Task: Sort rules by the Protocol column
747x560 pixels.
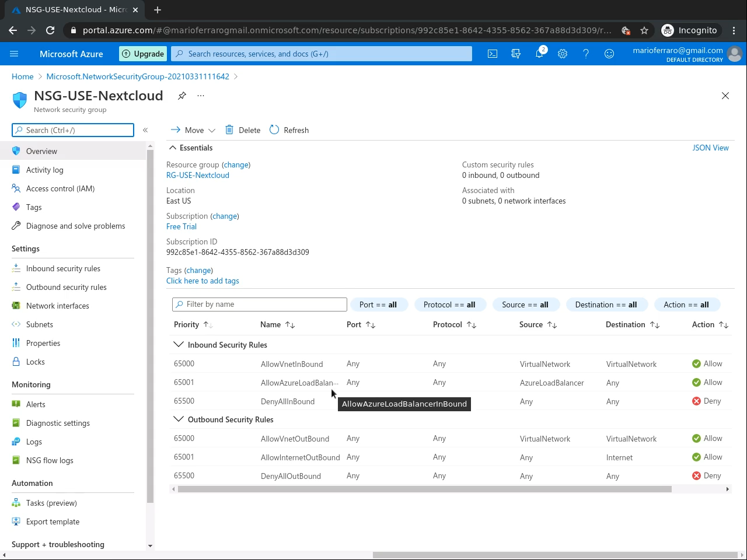Action: coord(455,325)
